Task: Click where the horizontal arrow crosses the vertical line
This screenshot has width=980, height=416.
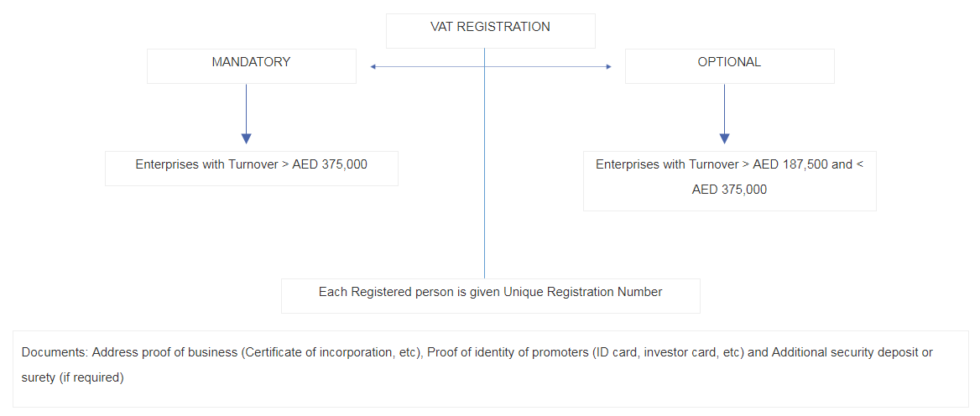Action: pos(485,67)
